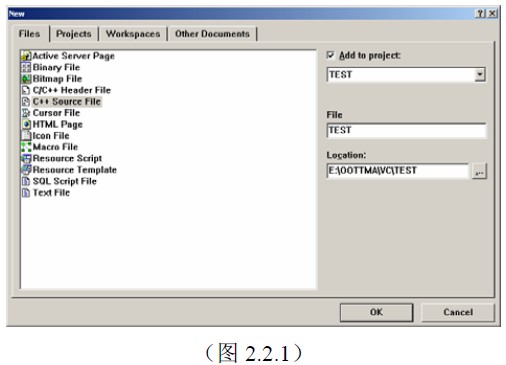Screen dimensions: 506x365
Task: Open the Workspaces tab
Action: (x=133, y=34)
